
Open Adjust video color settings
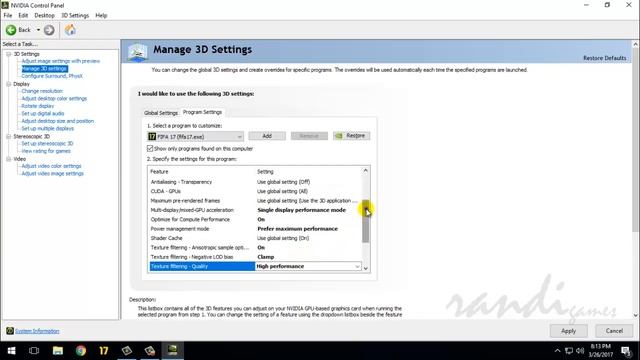tap(51, 166)
